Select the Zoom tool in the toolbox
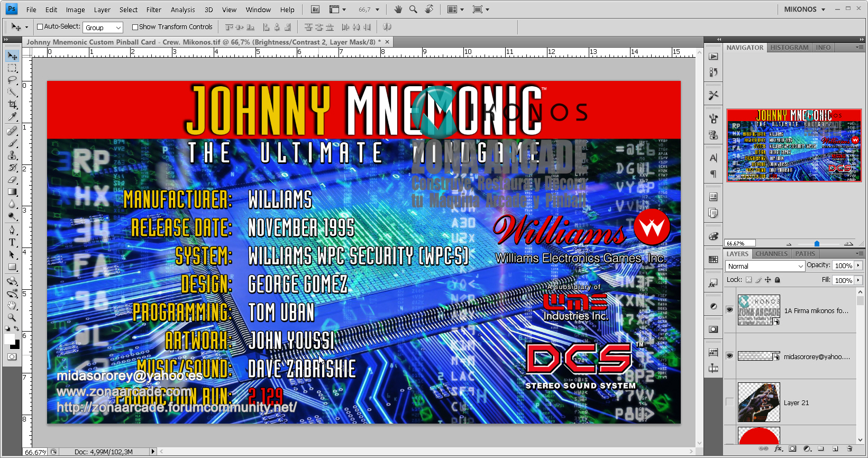 (x=12, y=317)
